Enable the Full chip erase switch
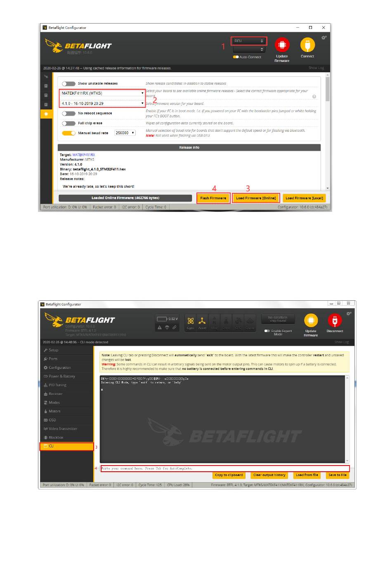This screenshot has width=392, height=582. [x=68, y=123]
